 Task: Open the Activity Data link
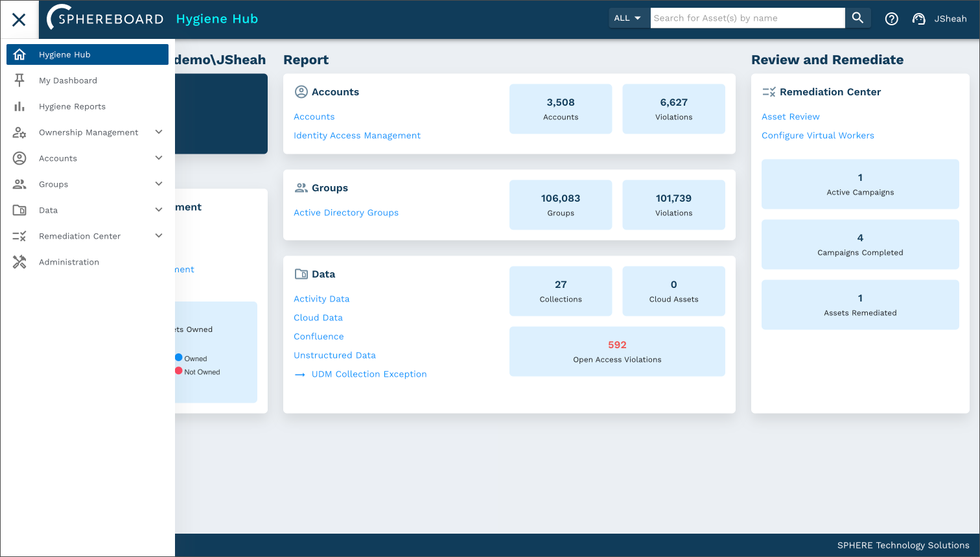pos(321,299)
